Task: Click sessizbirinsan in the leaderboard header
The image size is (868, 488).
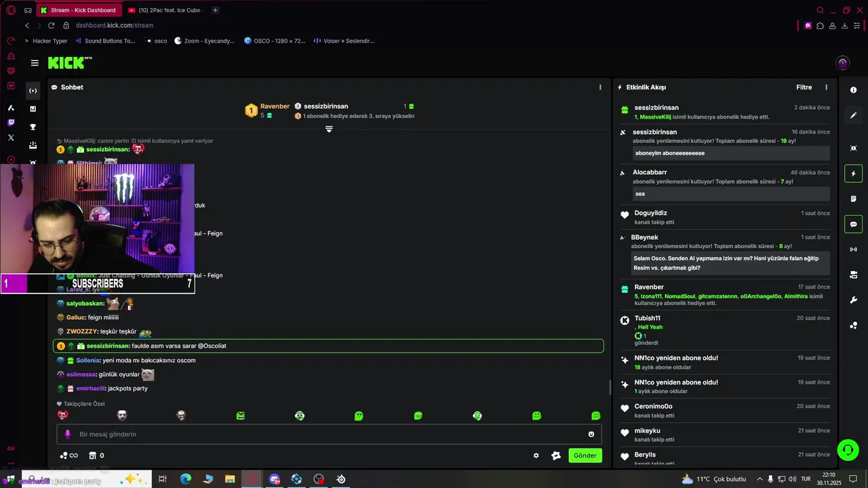Action: click(325, 106)
